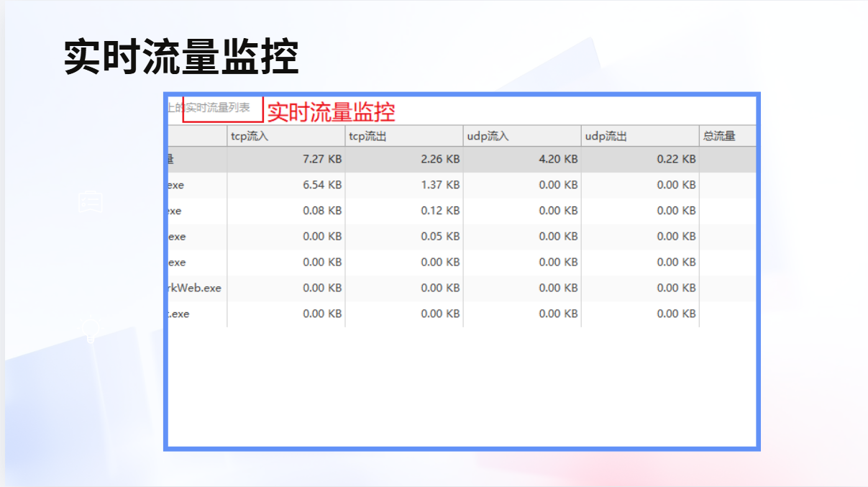Screen dimensions: 868x487
Task: Click the faint lightbulb icon at lower left
Action: (91, 330)
